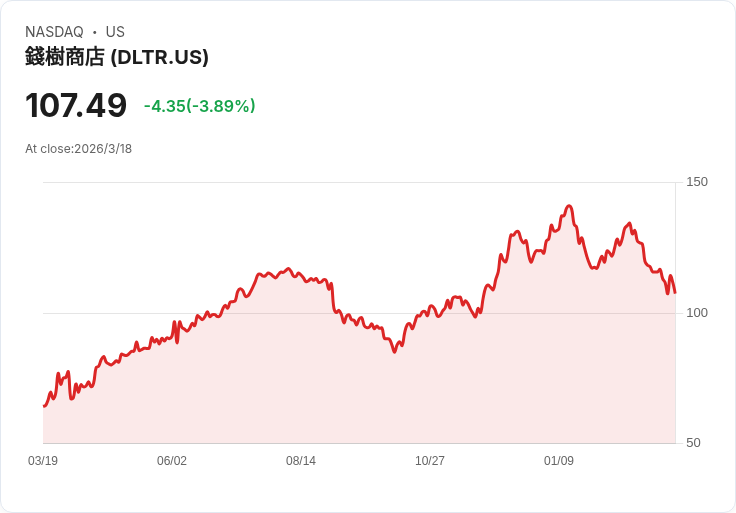Click the green -4.35(-3.89%) change value
The width and height of the screenshot is (736, 513).
[x=200, y=106]
